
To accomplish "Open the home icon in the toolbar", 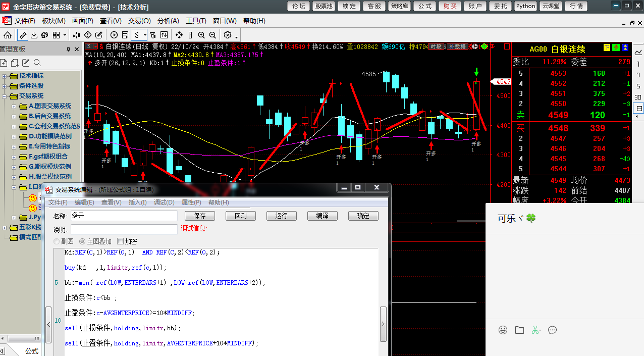I will 8,35.
